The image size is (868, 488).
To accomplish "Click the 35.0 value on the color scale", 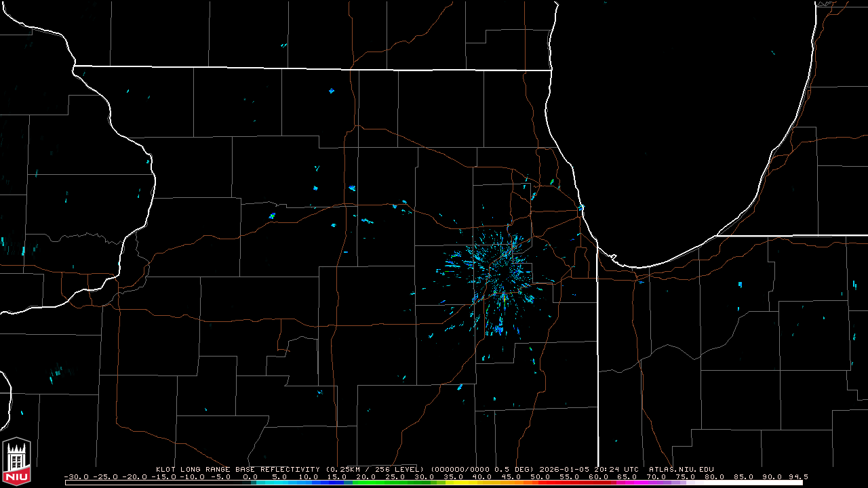I will 453,476.
